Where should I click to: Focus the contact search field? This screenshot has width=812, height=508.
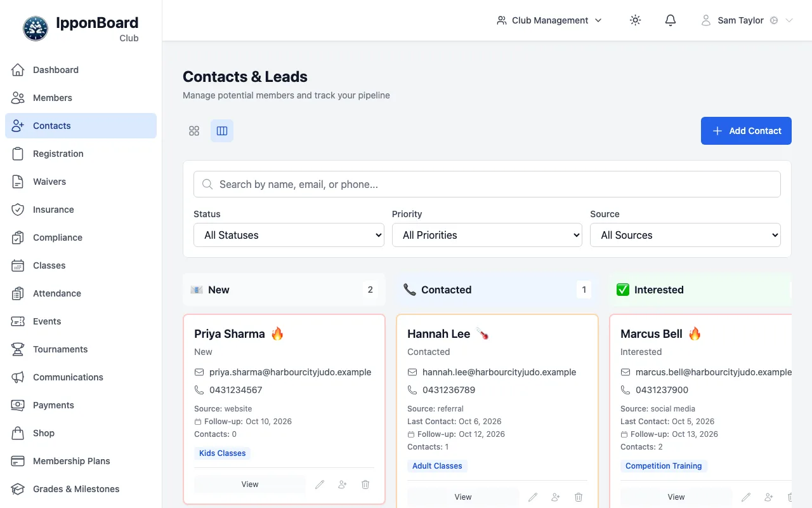[x=487, y=184]
